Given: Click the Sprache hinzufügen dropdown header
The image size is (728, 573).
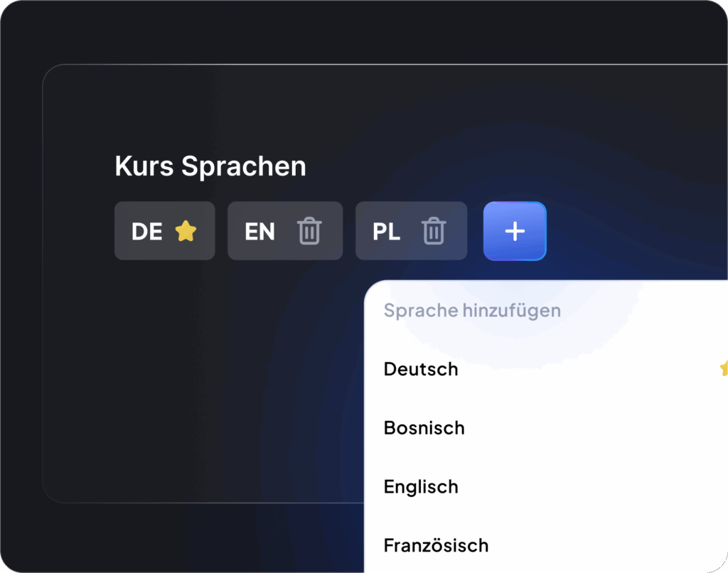Looking at the screenshot, I should [472, 310].
